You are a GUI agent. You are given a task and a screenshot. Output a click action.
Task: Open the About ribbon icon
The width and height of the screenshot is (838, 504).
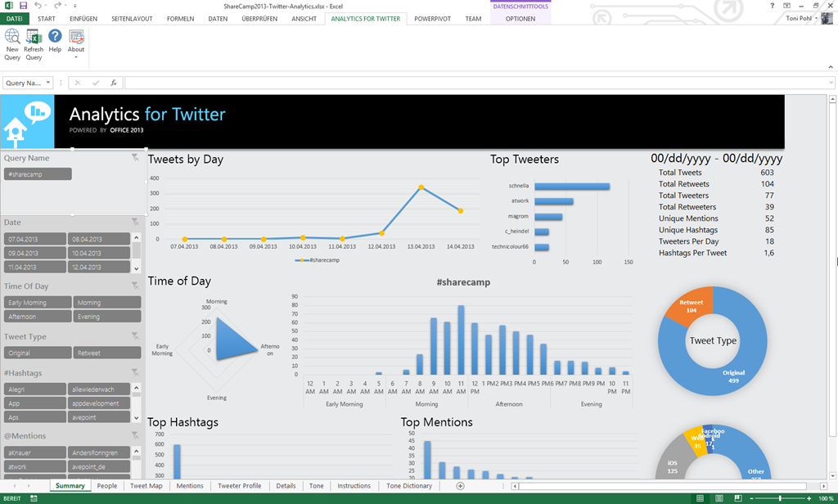click(x=76, y=44)
